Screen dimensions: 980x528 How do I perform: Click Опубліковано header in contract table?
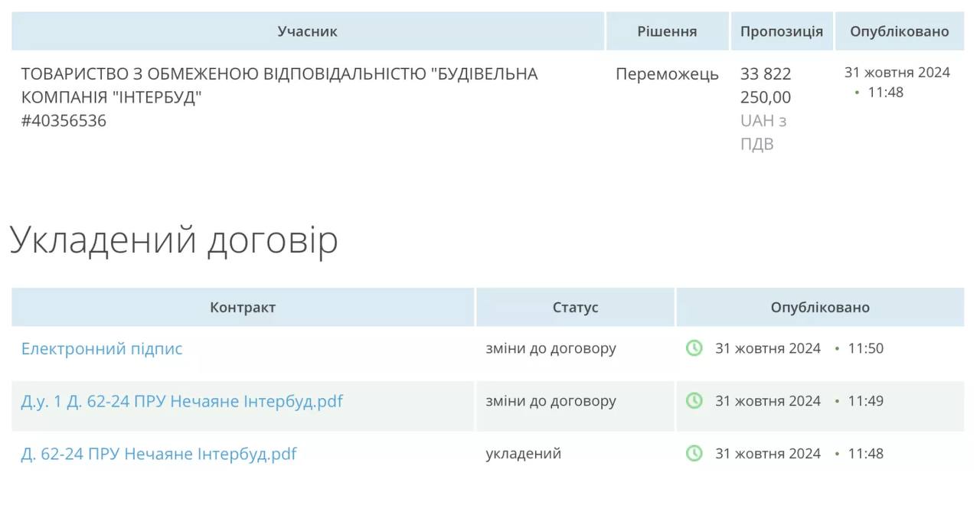[x=820, y=308]
